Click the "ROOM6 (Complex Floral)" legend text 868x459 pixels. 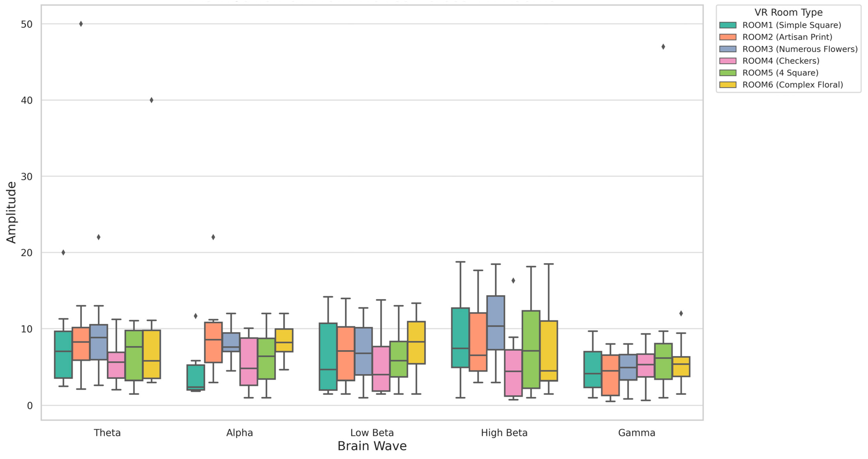tap(792, 85)
